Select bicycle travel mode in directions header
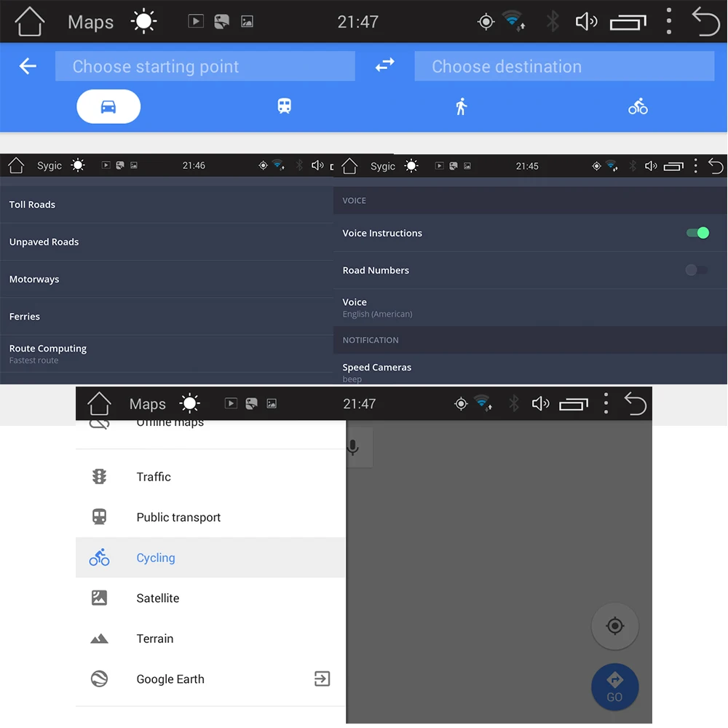Viewport: 728px width, 728px height. (638, 106)
